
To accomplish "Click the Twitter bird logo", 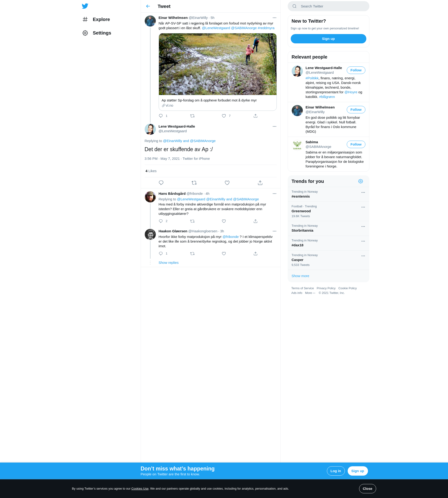I will point(85,6).
